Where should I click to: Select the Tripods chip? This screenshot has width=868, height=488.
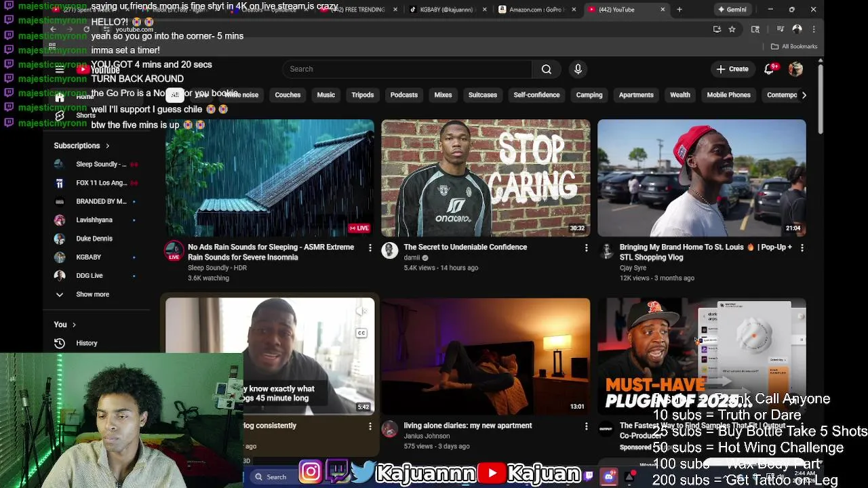pyautogui.click(x=363, y=95)
